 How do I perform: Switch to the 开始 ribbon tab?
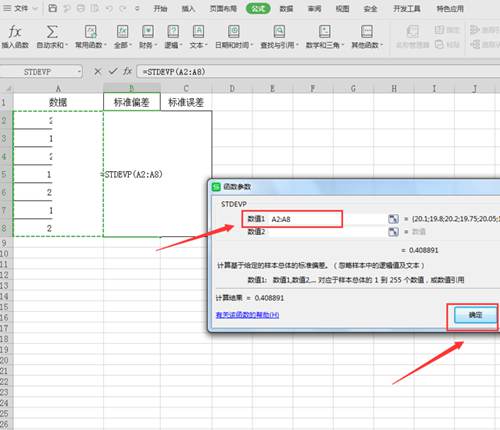pyautogui.click(x=160, y=9)
